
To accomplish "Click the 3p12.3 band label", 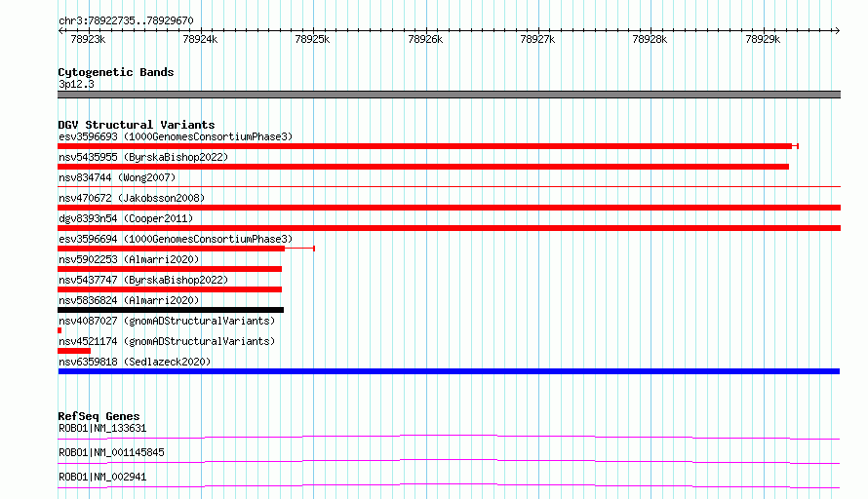I will 76,84.
